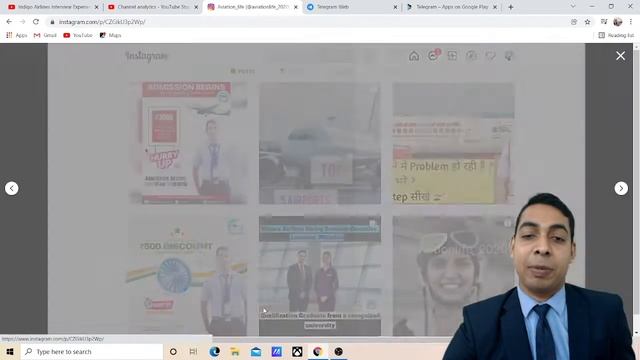The width and height of the screenshot is (640, 360).
Task: Click the address bar showing instagram.com URL
Action: click(306, 22)
